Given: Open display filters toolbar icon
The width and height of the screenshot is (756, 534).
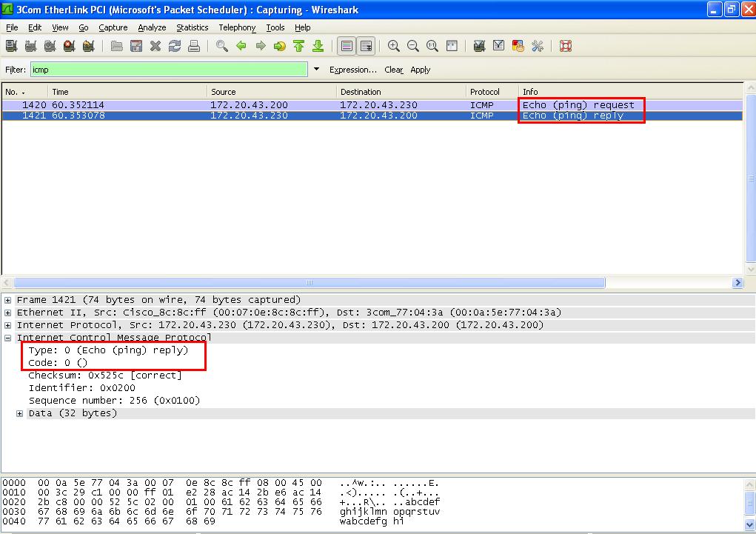Looking at the screenshot, I should click(x=498, y=46).
